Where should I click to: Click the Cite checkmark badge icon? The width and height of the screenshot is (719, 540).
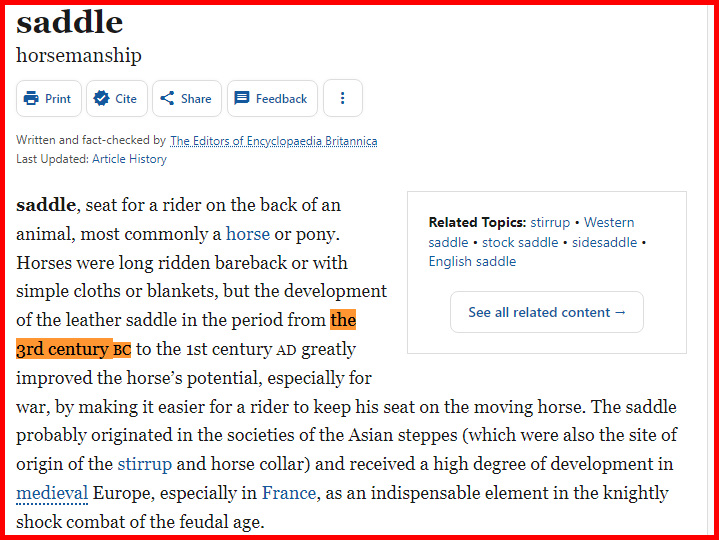[101, 99]
